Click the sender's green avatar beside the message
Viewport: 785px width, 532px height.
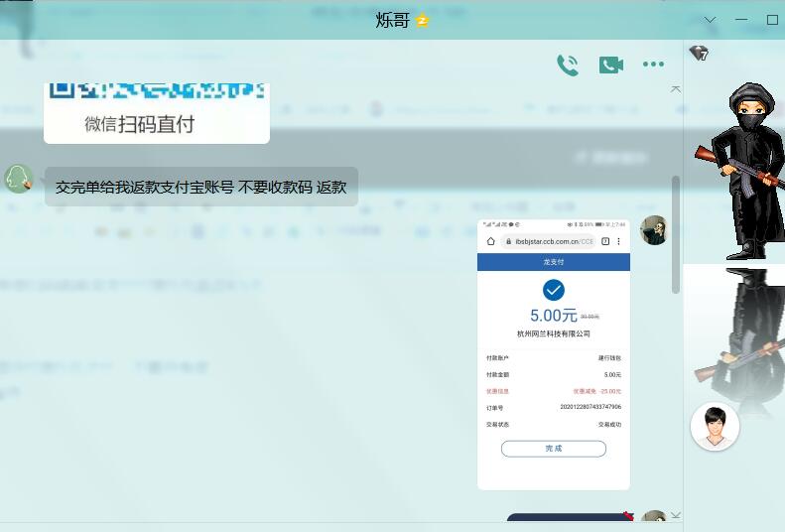pos(19,179)
